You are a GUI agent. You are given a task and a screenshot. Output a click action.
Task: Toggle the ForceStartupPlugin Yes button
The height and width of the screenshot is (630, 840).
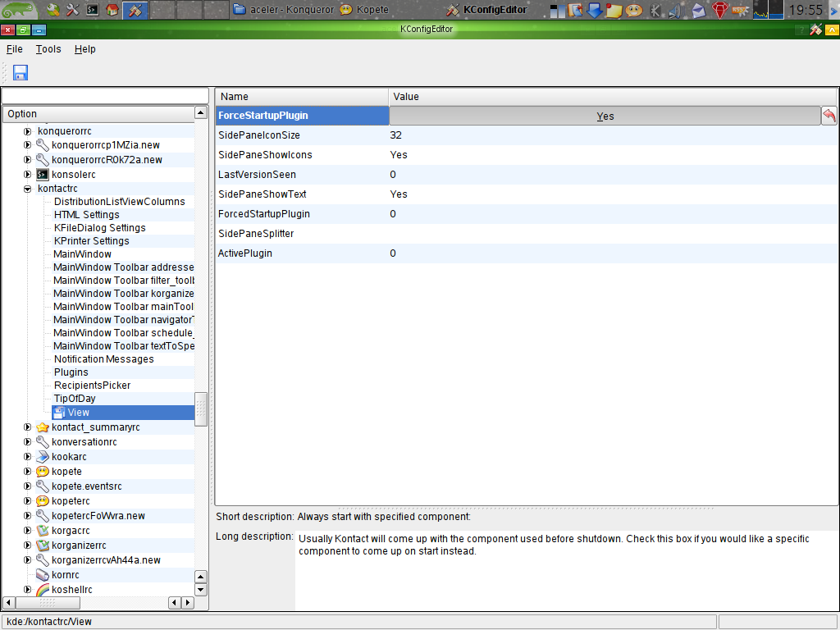coord(605,116)
